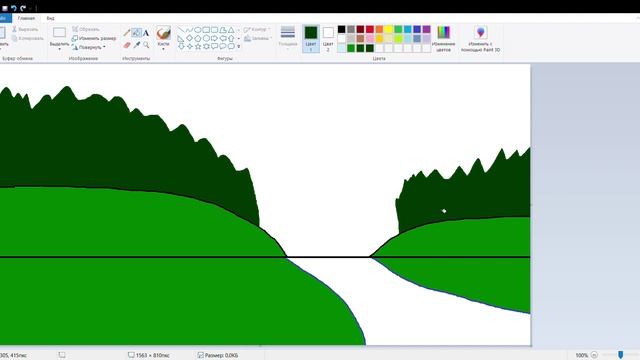Click the Brushes (Кисти) icon

click(163, 33)
